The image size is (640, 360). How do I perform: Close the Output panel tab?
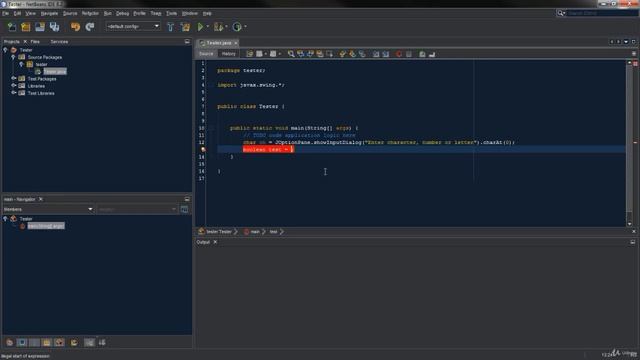pyautogui.click(x=215, y=242)
